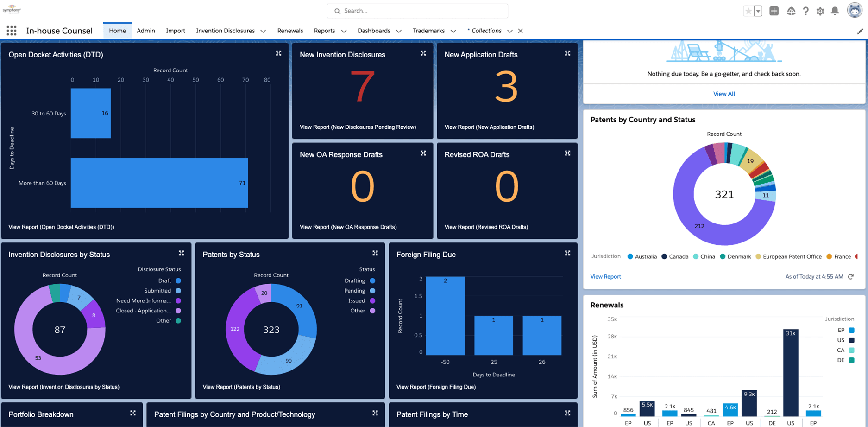Check notifications with the bell icon
The image size is (868, 427).
click(835, 11)
